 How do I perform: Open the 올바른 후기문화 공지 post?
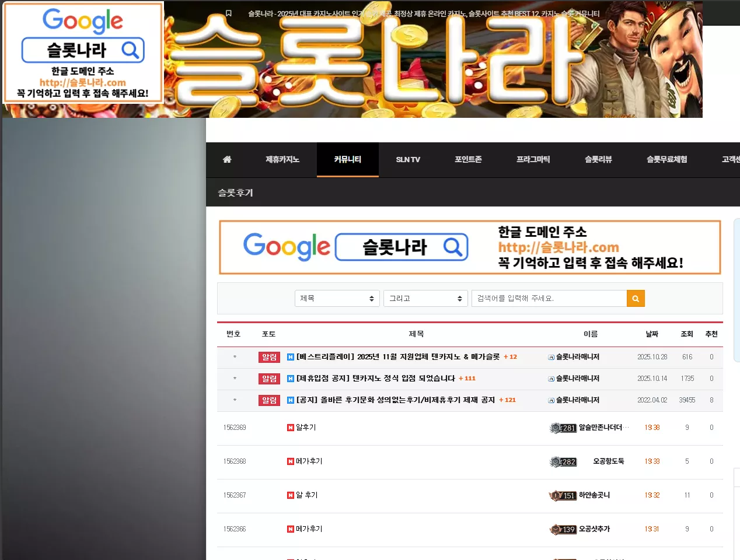click(x=396, y=400)
